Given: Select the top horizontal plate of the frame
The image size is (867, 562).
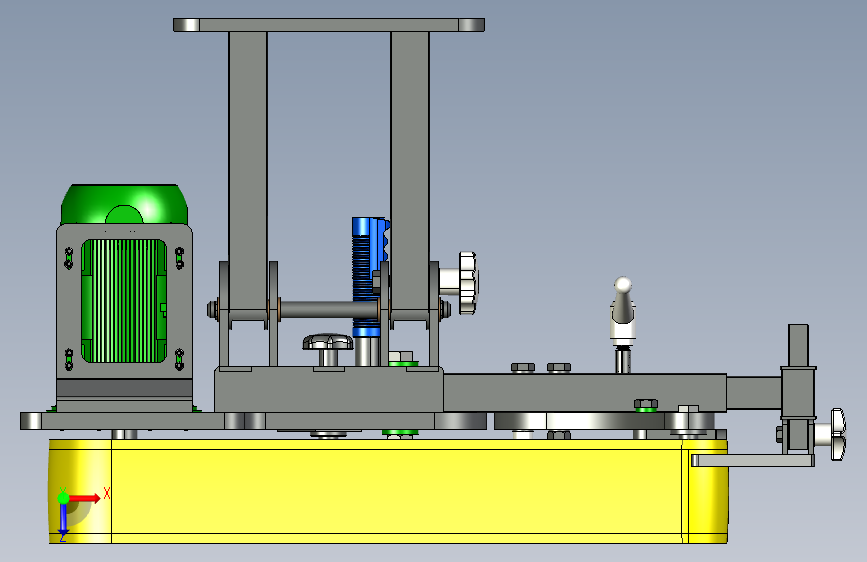Looking at the screenshot, I should coord(329,25).
